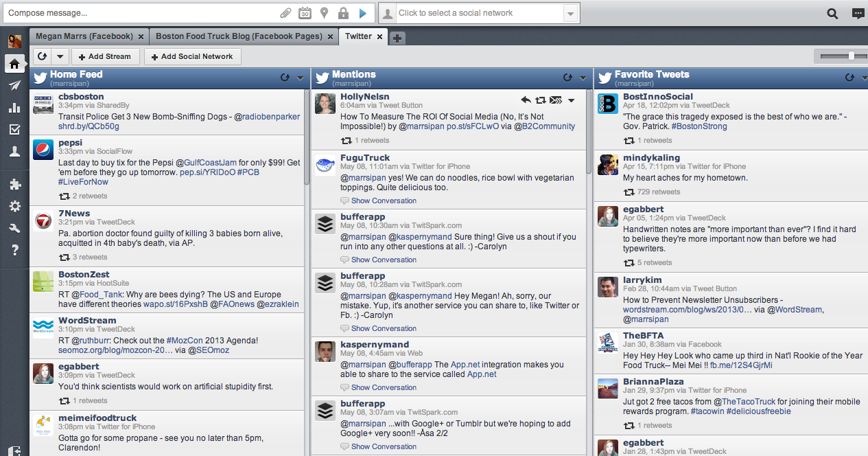Open the Assignments checkmark icon in sidebar

(14, 130)
